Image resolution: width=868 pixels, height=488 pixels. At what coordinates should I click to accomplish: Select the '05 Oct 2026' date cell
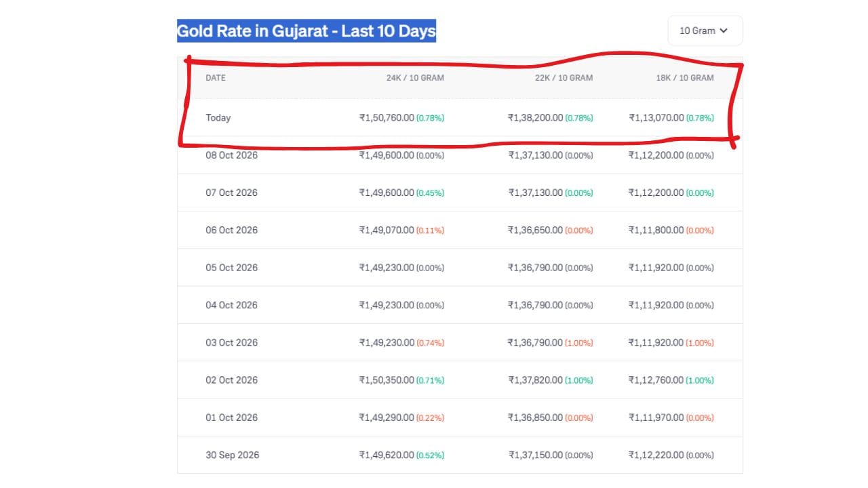tap(232, 268)
